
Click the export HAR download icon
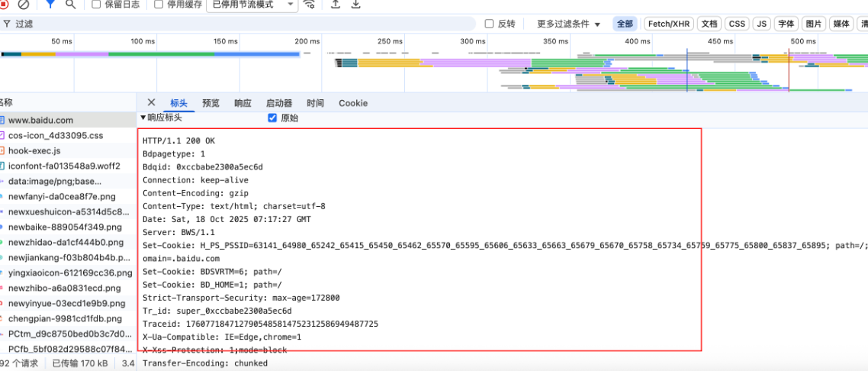coord(356,5)
